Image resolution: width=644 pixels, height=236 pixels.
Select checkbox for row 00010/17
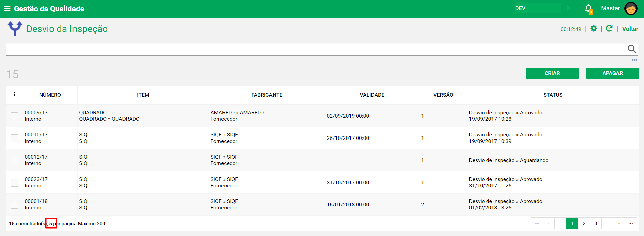pyautogui.click(x=14, y=138)
